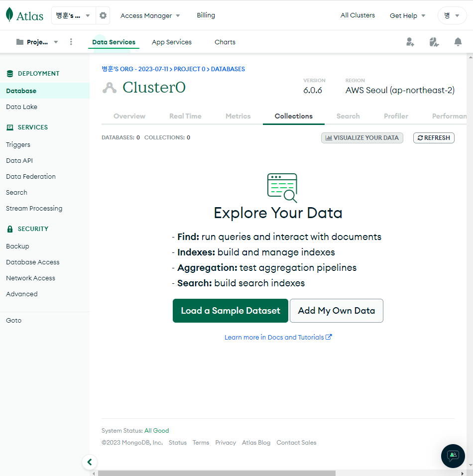Open the project activity feed icon
Image resolution: width=473 pixels, height=476 pixels.
(x=434, y=42)
